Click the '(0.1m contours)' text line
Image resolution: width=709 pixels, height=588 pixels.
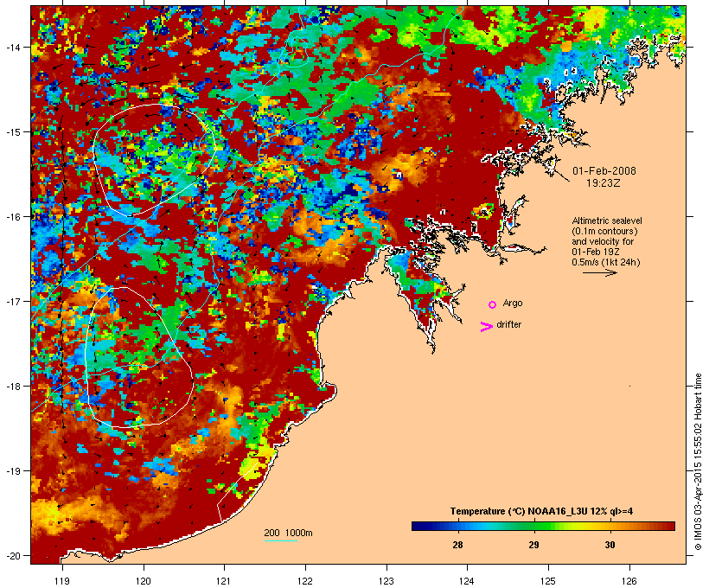604,231
